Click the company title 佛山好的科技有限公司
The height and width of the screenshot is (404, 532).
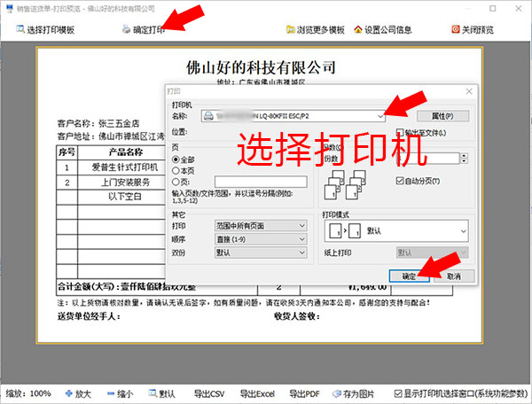[x=261, y=67]
